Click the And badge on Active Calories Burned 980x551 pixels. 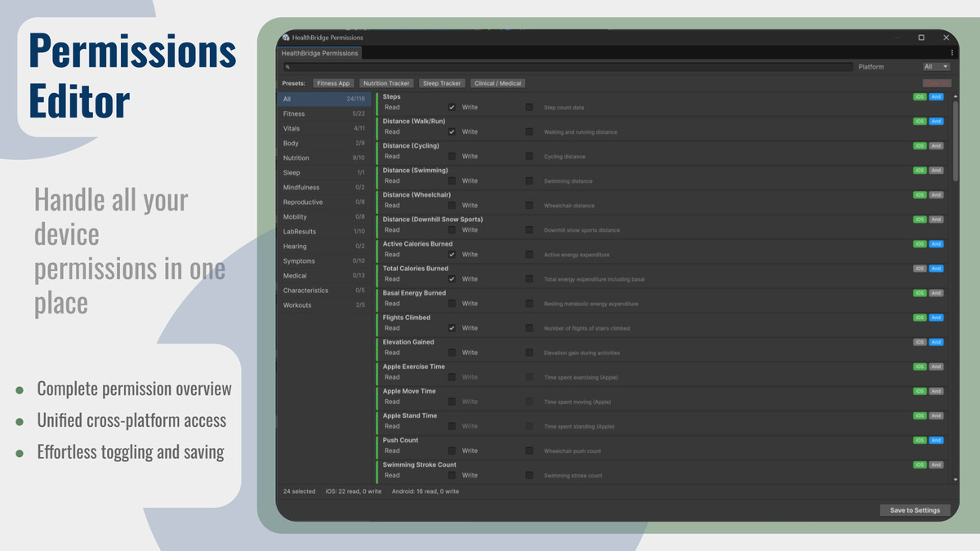(x=936, y=244)
